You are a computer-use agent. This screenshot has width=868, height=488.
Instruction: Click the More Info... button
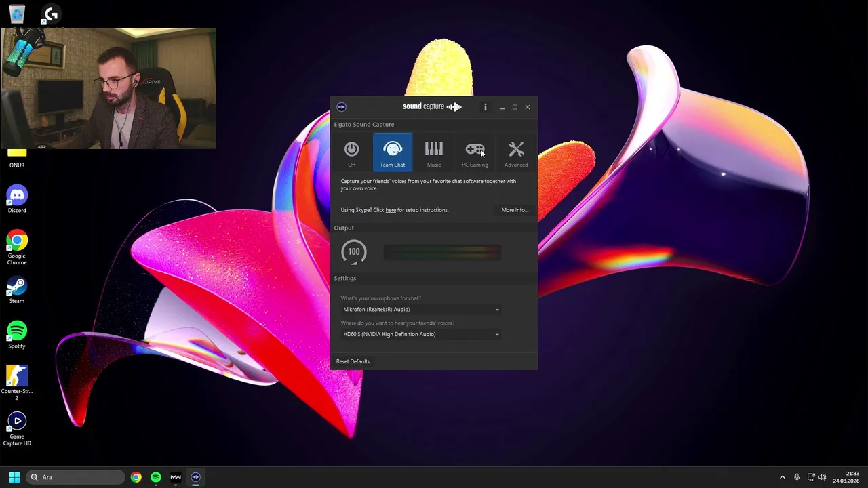[514, 210]
